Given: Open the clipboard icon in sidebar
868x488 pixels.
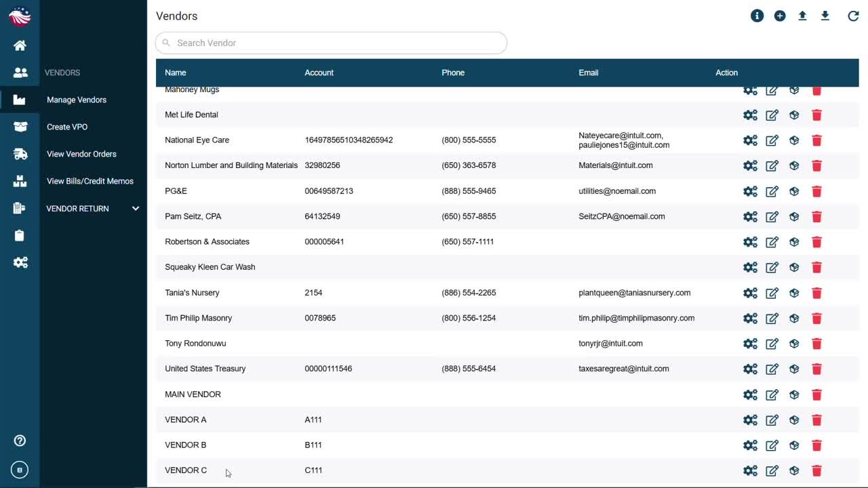Looking at the screenshot, I should [19, 235].
